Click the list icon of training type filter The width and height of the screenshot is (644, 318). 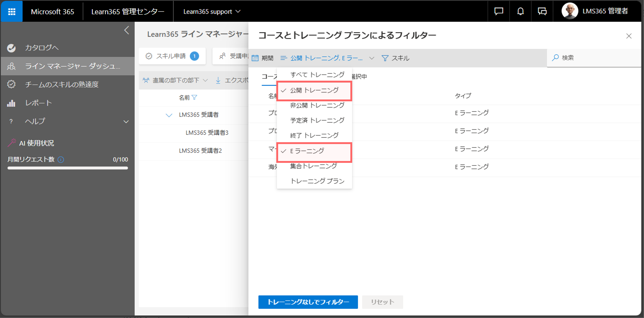(x=284, y=58)
